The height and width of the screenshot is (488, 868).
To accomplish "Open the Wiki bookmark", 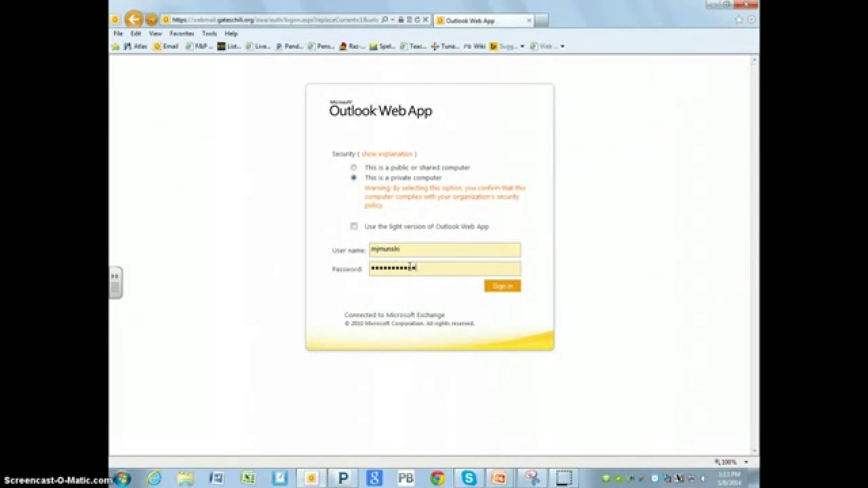I will (475, 46).
